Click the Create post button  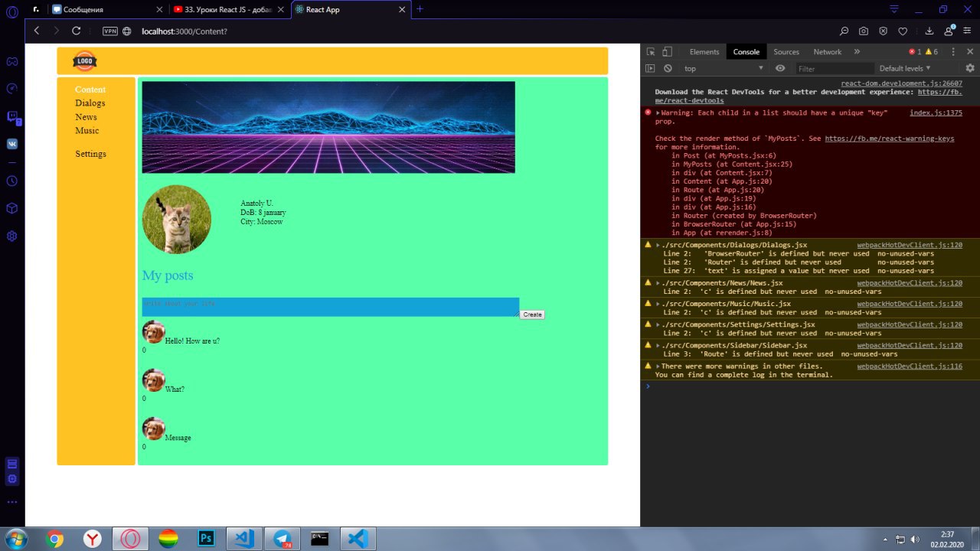pyautogui.click(x=532, y=315)
